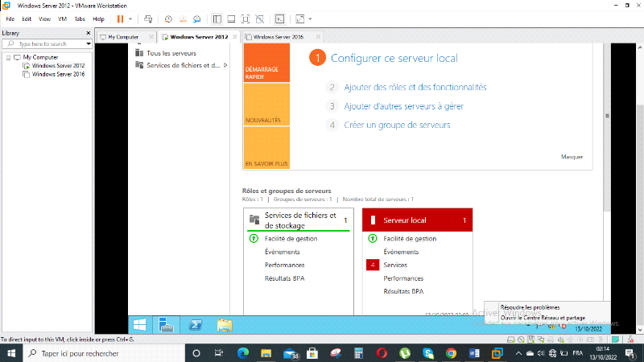
Task: Click the Send Ctrl+Alt+Del toolbar icon
Action: (x=148, y=19)
